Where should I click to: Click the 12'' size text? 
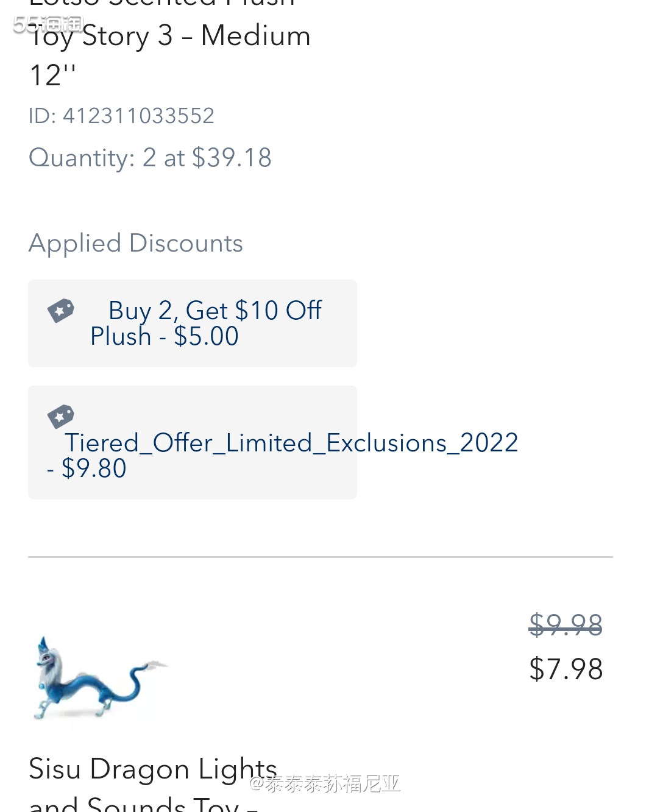[52, 76]
